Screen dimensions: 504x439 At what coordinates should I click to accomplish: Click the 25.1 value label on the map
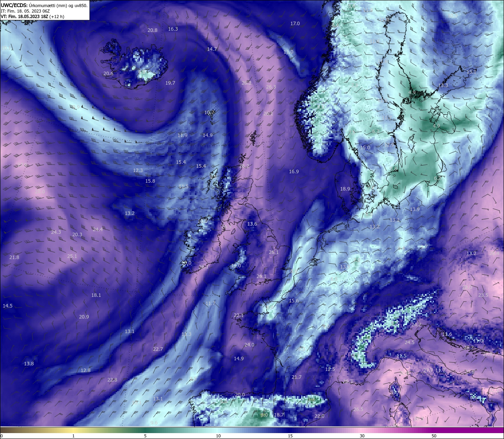tap(72, 256)
